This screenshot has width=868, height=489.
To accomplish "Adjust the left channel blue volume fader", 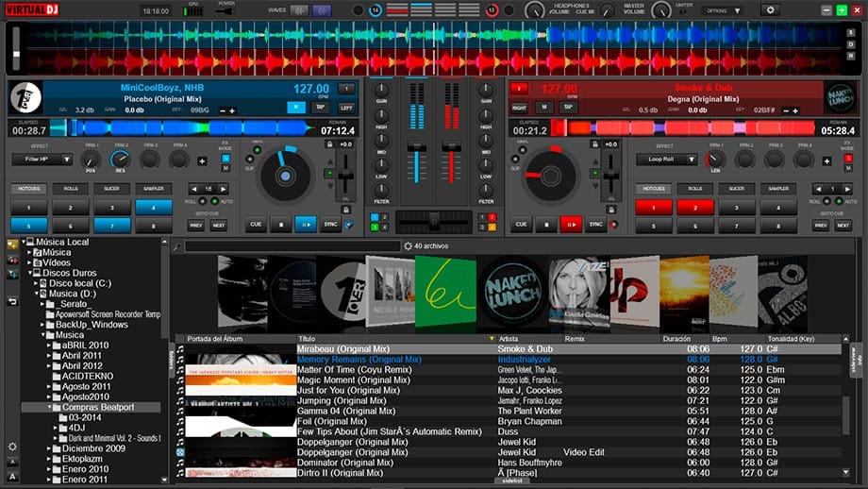I will (417, 146).
